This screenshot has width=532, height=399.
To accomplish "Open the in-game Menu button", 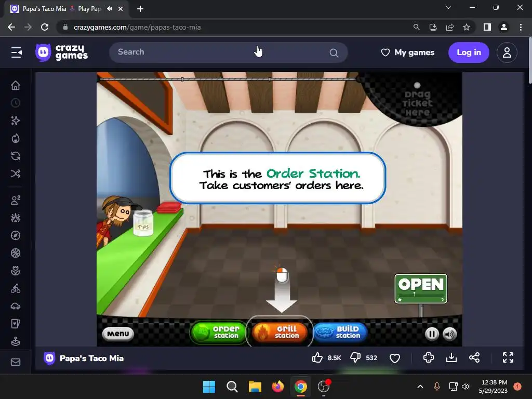I will [x=118, y=334].
